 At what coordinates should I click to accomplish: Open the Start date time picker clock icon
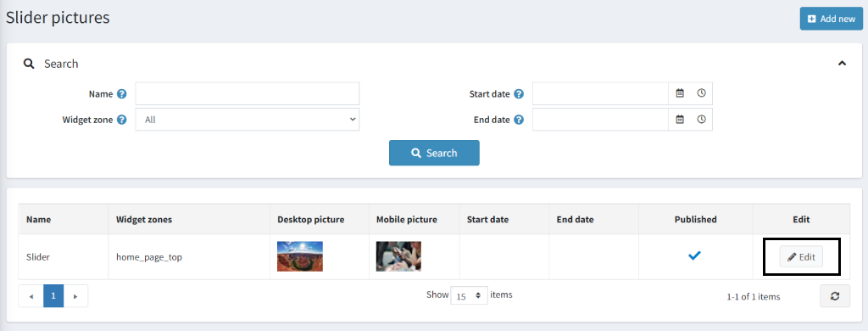pos(701,93)
